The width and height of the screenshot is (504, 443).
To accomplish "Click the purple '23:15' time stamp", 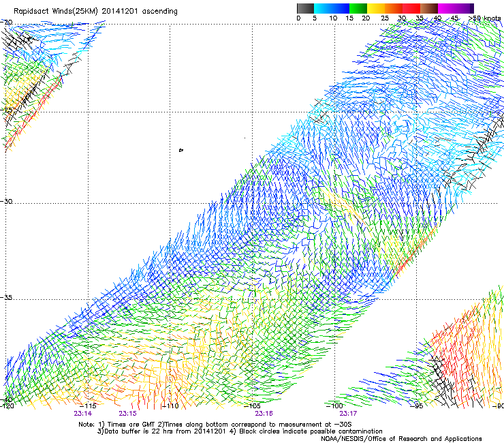I will click(127, 414).
